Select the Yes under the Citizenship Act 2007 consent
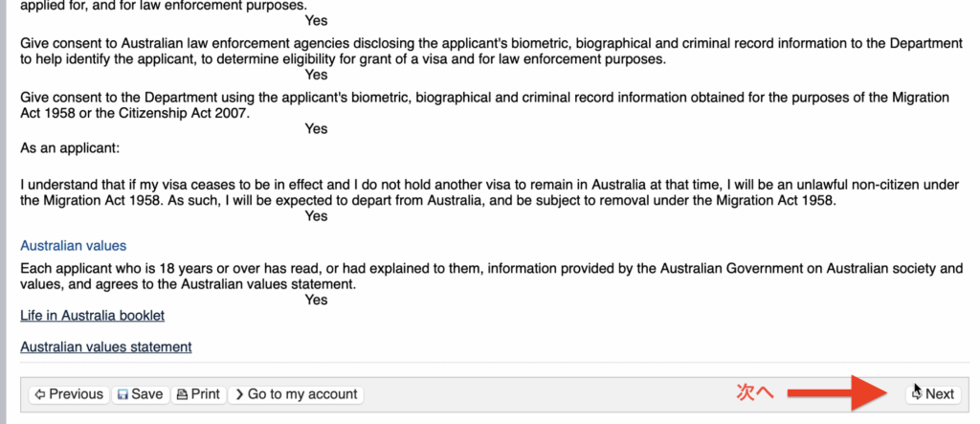This screenshot has height=424, width=980. [316, 129]
